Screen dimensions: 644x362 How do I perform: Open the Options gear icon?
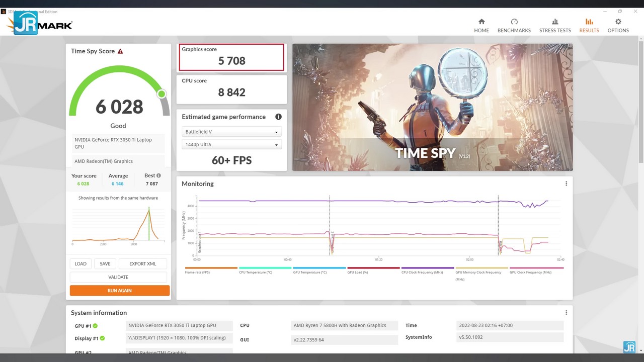(618, 22)
